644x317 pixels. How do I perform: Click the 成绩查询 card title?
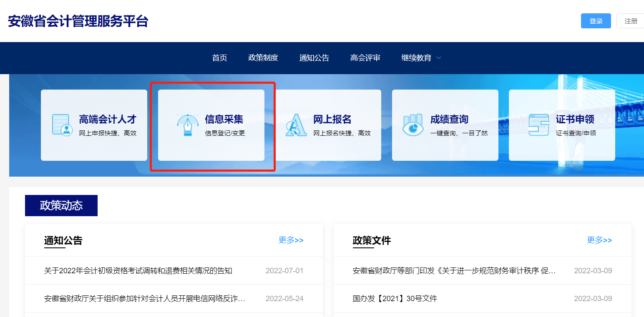point(449,119)
